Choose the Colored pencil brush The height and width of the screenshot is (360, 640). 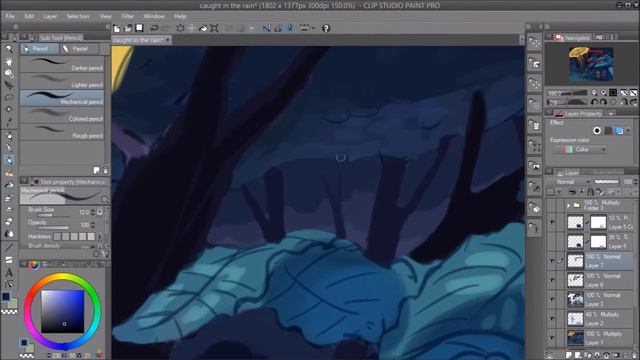(62, 115)
